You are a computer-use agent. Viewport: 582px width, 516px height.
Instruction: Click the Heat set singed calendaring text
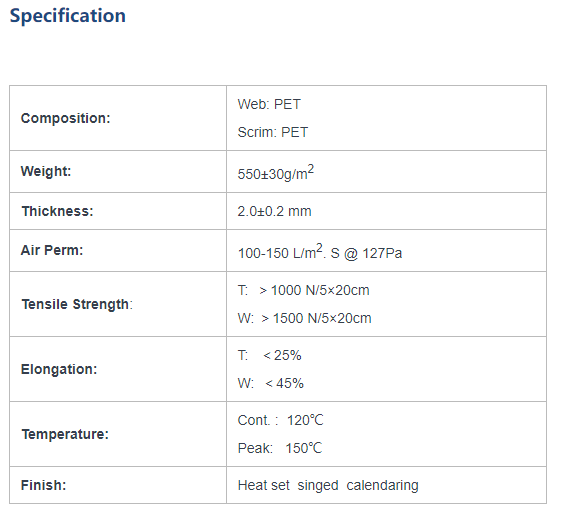click(x=328, y=485)
